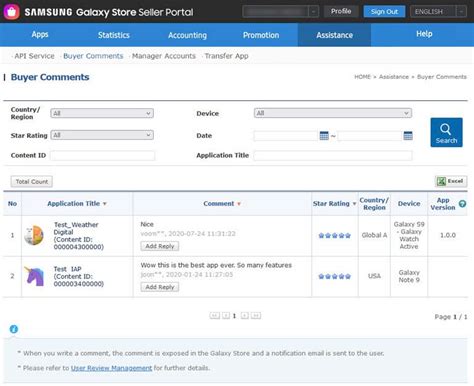
Task: Click the blue info icon below the table
Action: point(14,329)
